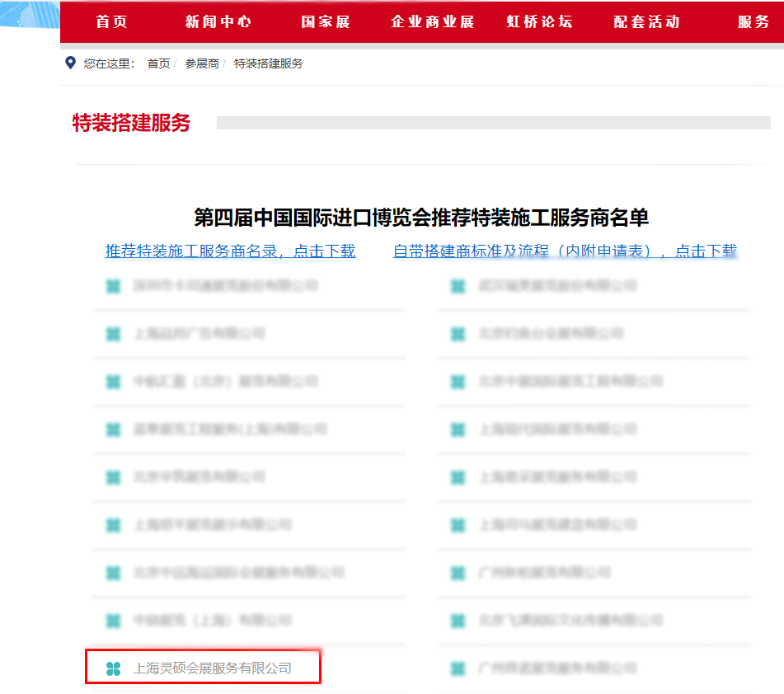Open the 国家展 section from the navigation bar
The image size is (784, 694).
coord(325,21)
